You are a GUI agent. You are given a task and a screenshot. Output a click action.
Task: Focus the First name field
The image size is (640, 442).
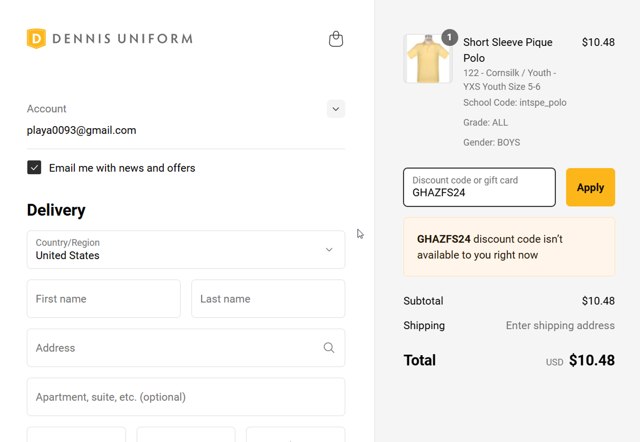pyautogui.click(x=104, y=299)
